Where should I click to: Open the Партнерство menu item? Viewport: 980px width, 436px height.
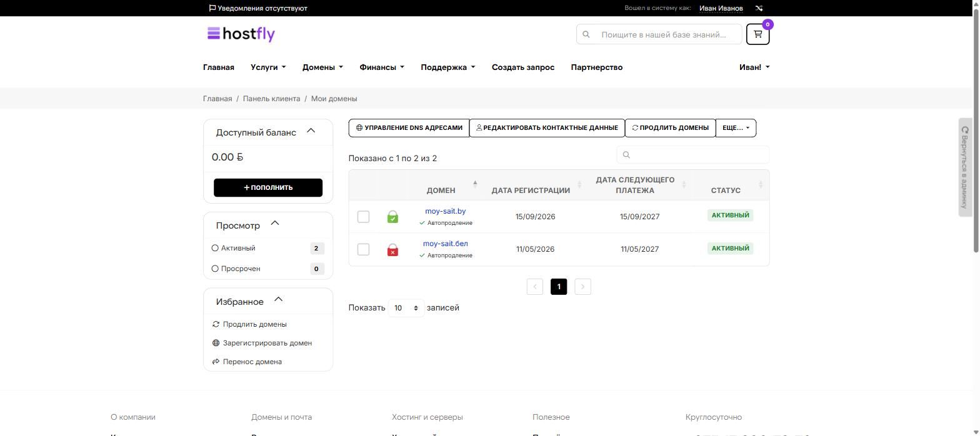click(x=597, y=67)
